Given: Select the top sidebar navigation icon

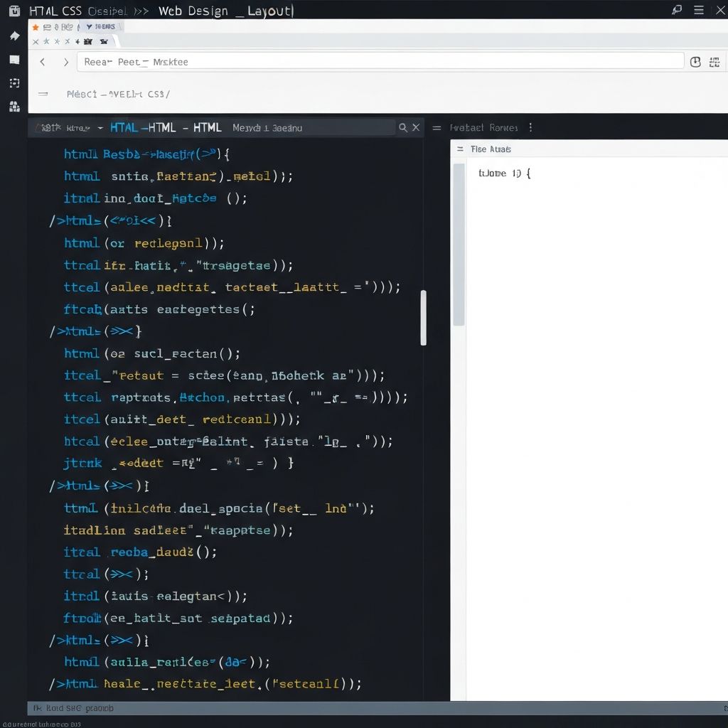Looking at the screenshot, I should 14,36.
